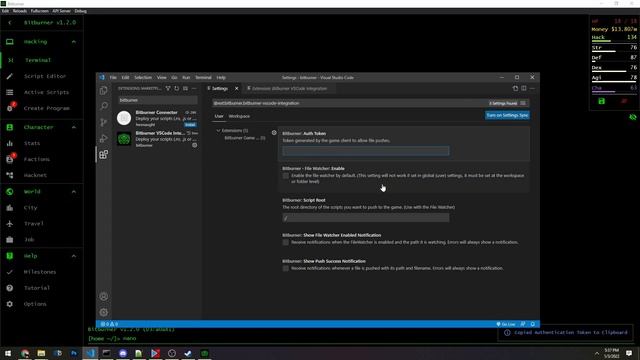
Task: Open Discord from the taskbar
Action: click(123, 353)
